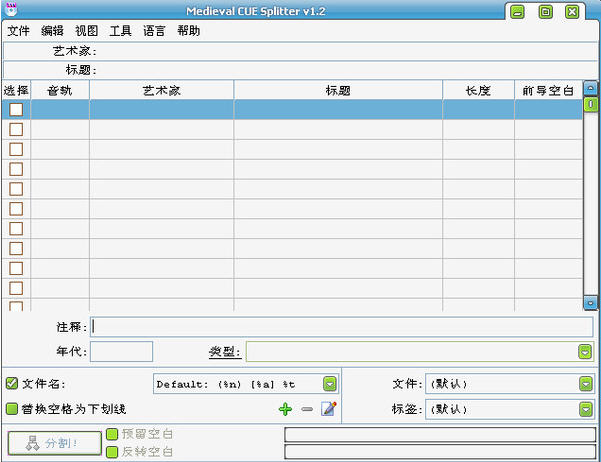Check the sixth track row checkbox
This screenshot has width=601, height=462.
pyautogui.click(x=16, y=209)
